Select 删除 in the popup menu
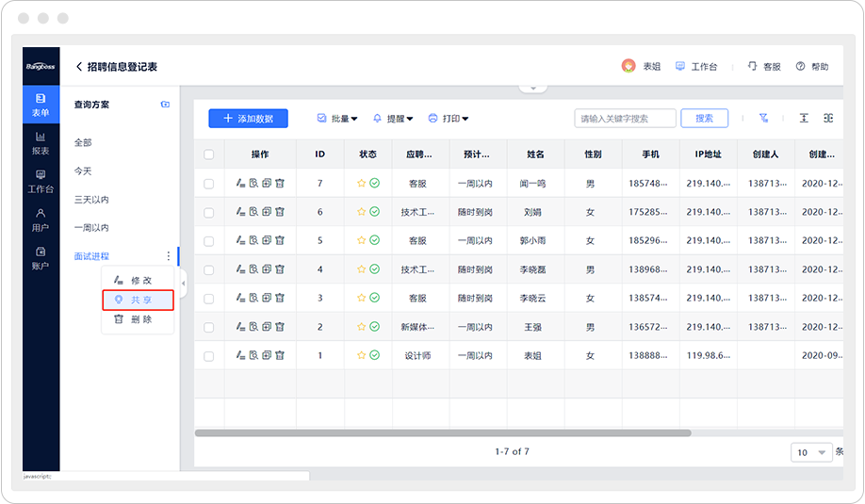The image size is (865, 504). pos(139,319)
